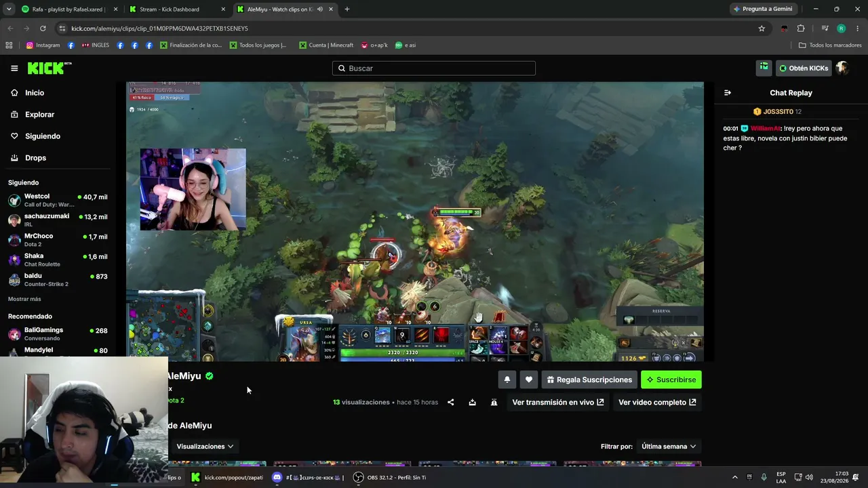Open the Chrome three-dot menu
The height and width of the screenshot is (488, 868).
pos(858,28)
